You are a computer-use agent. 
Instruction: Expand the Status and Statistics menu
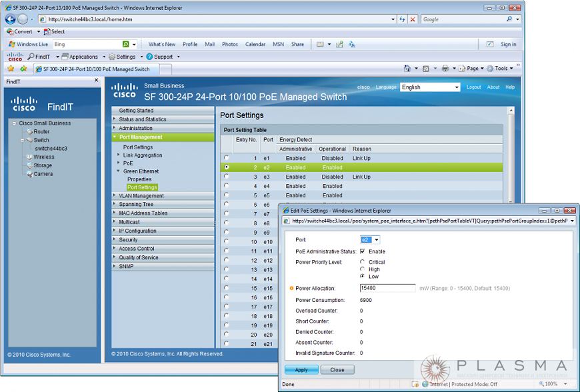coord(163,119)
